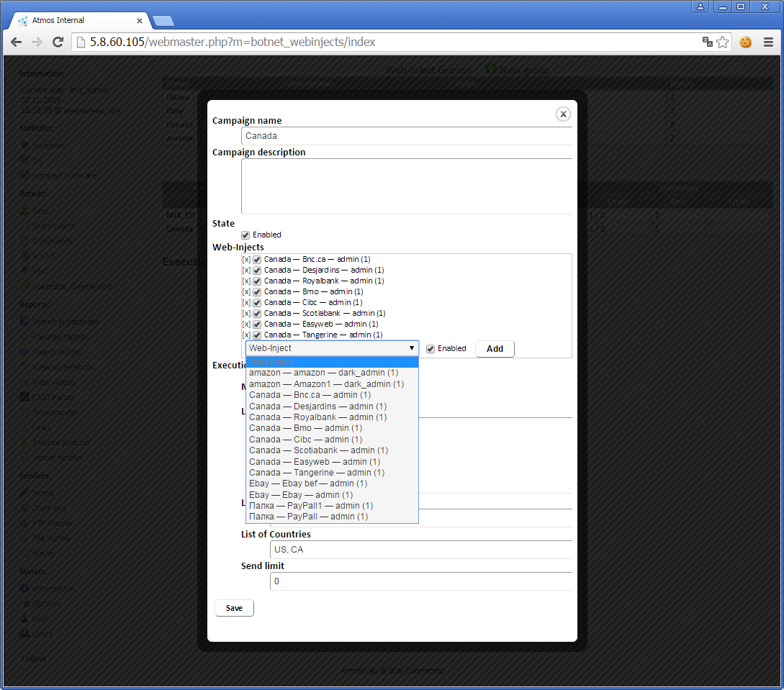Uncheck the Canada — Scotiabank checkbox
Viewport: 784px width, 690px height.
point(257,313)
